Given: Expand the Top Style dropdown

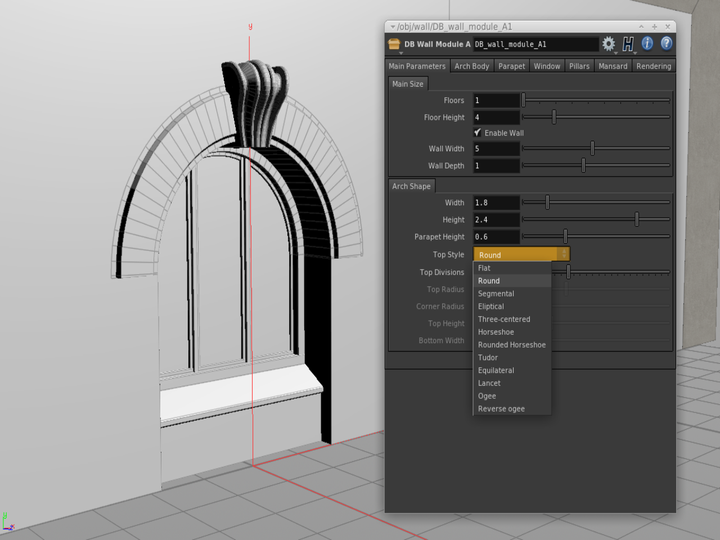Looking at the screenshot, I should [x=522, y=254].
